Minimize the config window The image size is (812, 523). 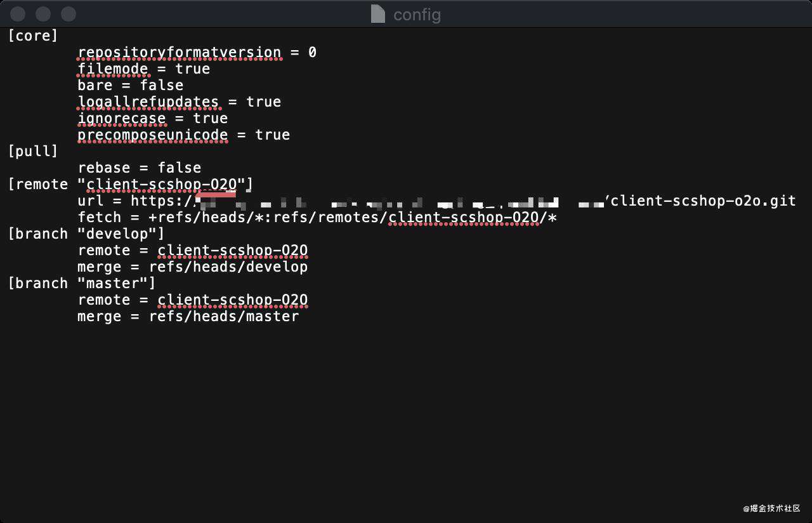(43, 14)
